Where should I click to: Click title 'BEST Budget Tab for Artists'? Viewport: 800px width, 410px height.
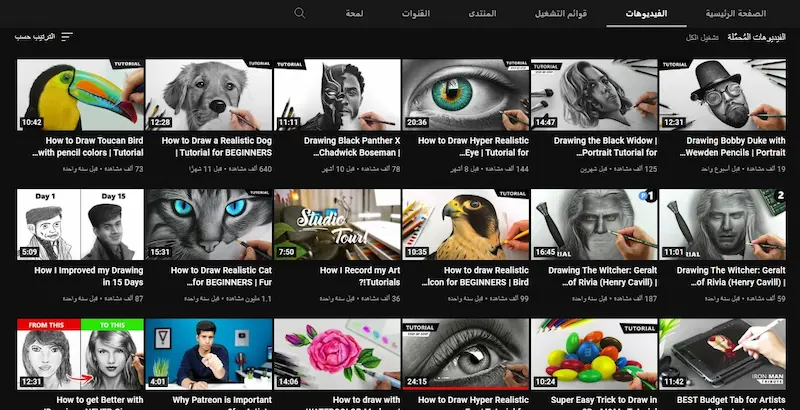point(731,400)
